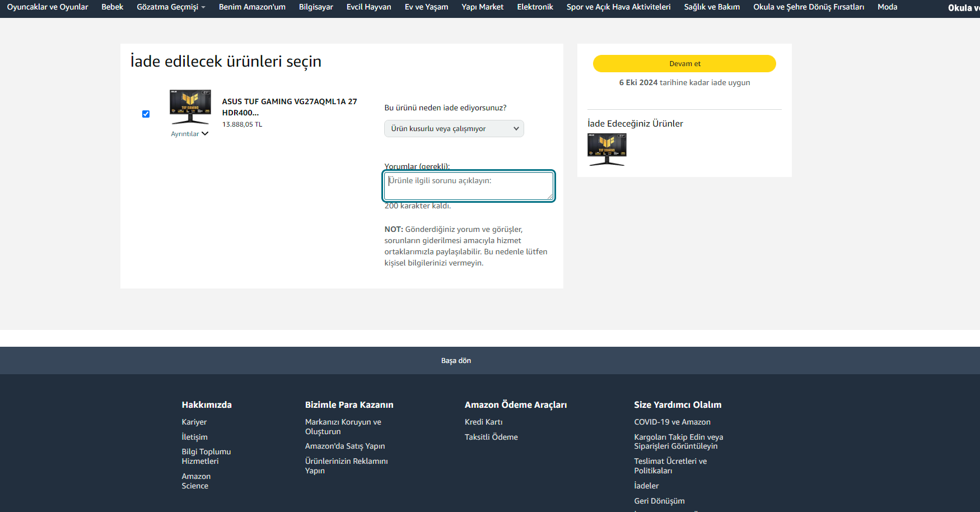Open Sağlık ve Bakım category
The image size is (980, 512).
click(x=712, y=7)
